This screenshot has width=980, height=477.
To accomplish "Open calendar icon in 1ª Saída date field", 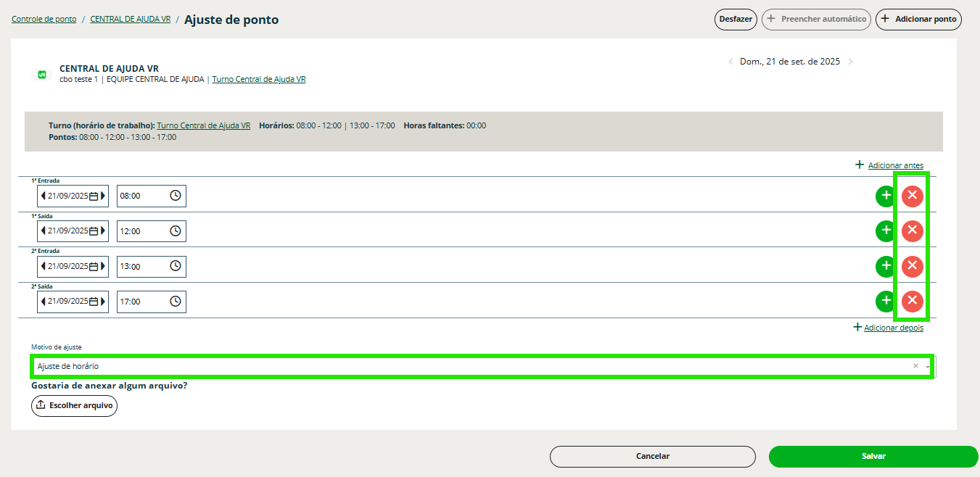I will click(94, 231).
